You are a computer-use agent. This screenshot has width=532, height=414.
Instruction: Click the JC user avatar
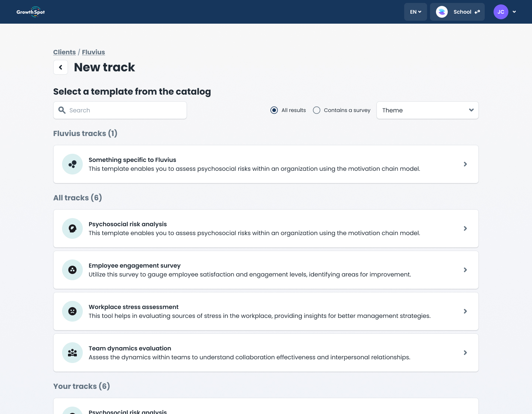pos(501,12)
